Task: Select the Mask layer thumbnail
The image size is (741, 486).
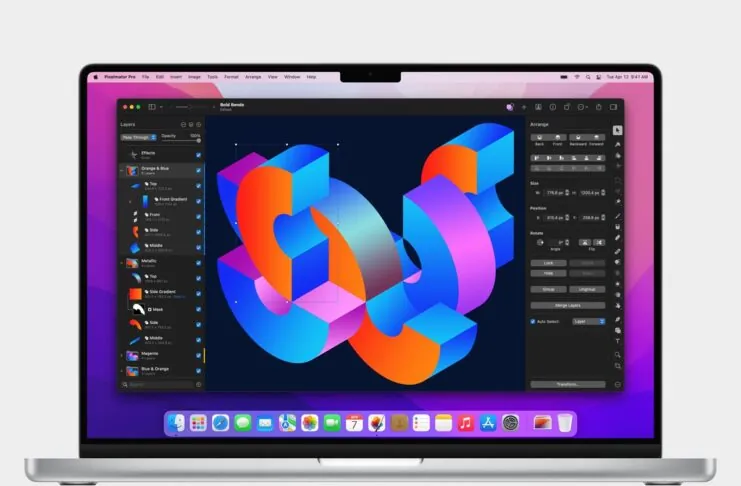Action: [138, 309]
